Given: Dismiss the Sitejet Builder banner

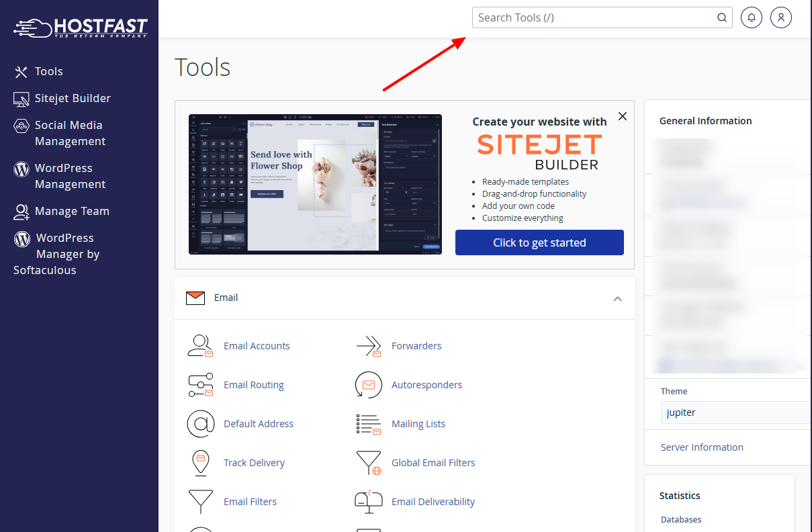Looking at the screenshot, I should coord(623,116).
